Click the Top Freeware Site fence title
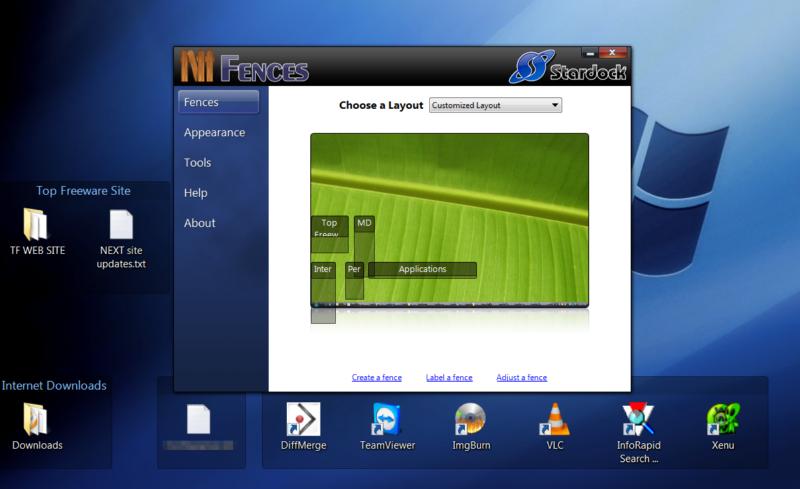This screenshot has height=489, width=800. point(83,191)
